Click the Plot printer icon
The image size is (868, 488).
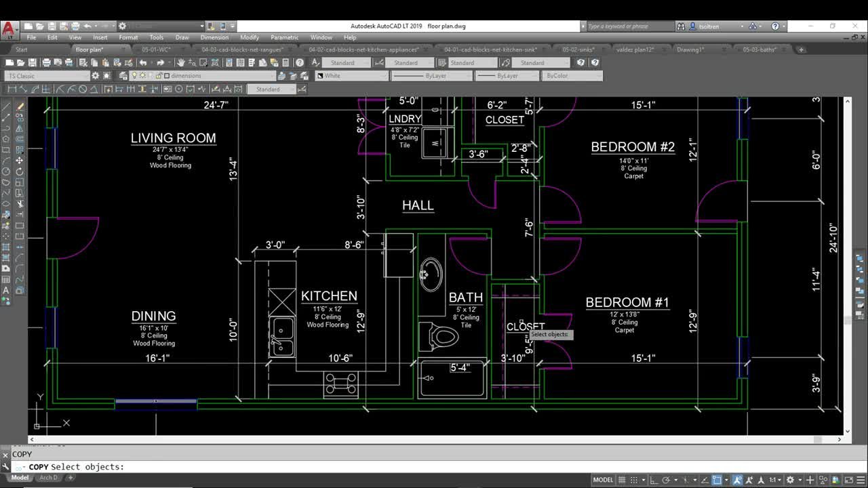(46, 62)
